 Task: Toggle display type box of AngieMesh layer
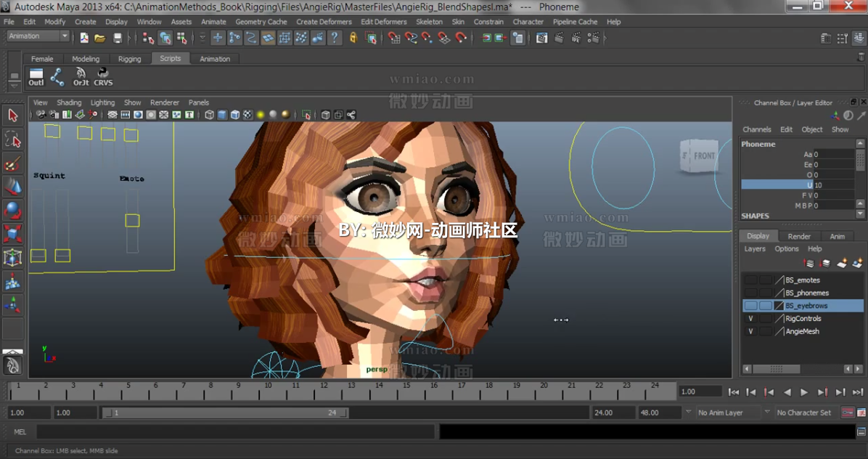click(x=766, y=331)
